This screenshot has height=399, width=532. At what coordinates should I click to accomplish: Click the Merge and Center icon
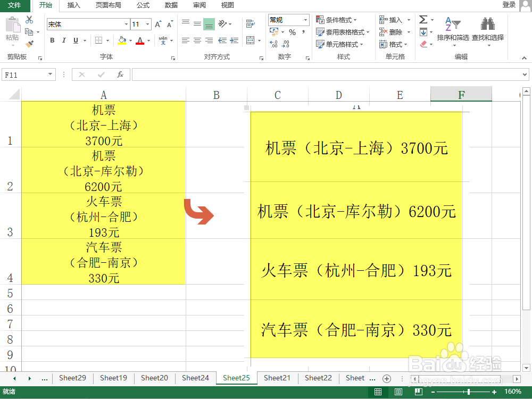coord(251,40)
